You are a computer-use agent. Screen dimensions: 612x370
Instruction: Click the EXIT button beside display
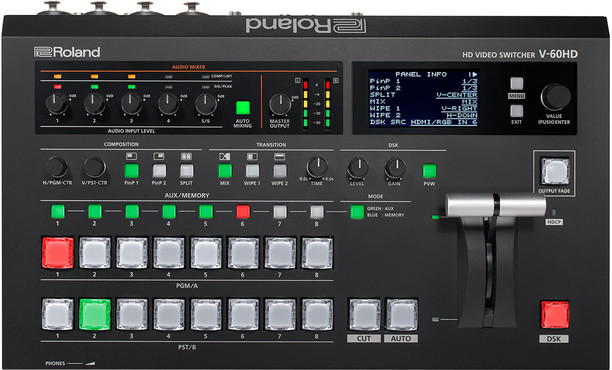516,111
